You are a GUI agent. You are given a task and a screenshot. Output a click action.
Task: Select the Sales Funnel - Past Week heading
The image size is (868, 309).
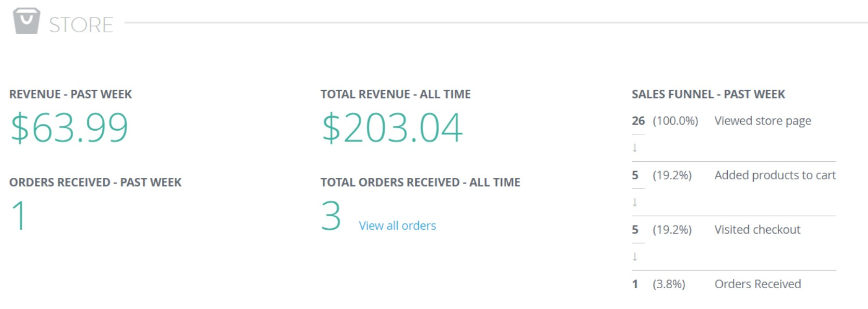pyautogui.click(x=708, y=94)
